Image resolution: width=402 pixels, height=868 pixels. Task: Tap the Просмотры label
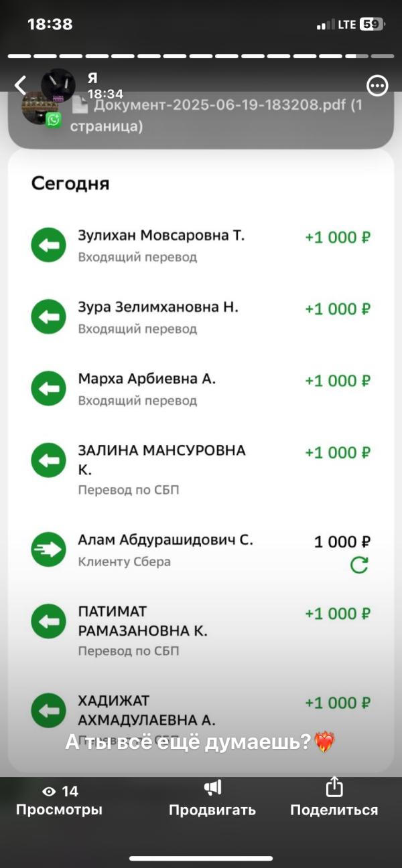pyautogui.click(x=59, y=810)
